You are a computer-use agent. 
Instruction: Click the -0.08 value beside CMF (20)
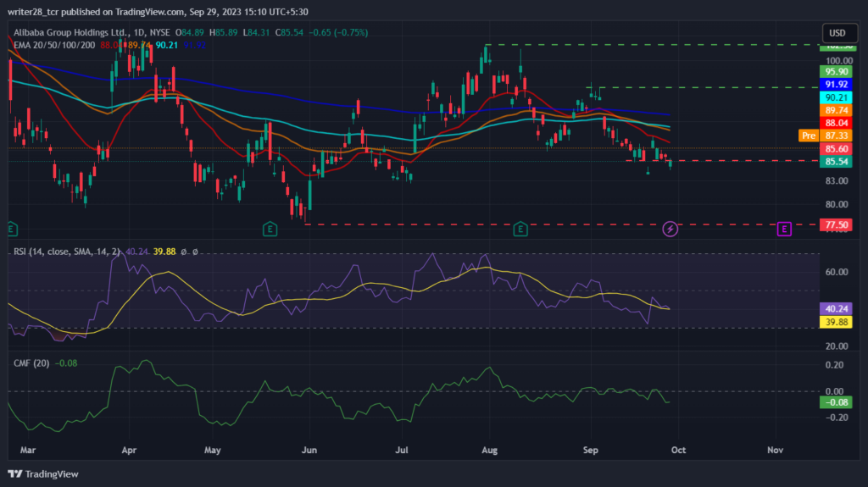tap(66, 363)
